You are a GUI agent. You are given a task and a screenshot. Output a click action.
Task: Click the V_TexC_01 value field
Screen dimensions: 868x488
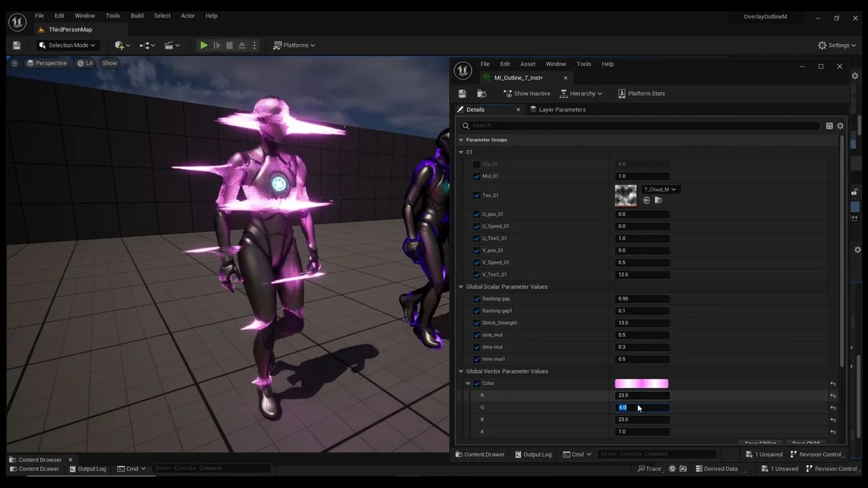pyautogui.click(x=642, y=274)
